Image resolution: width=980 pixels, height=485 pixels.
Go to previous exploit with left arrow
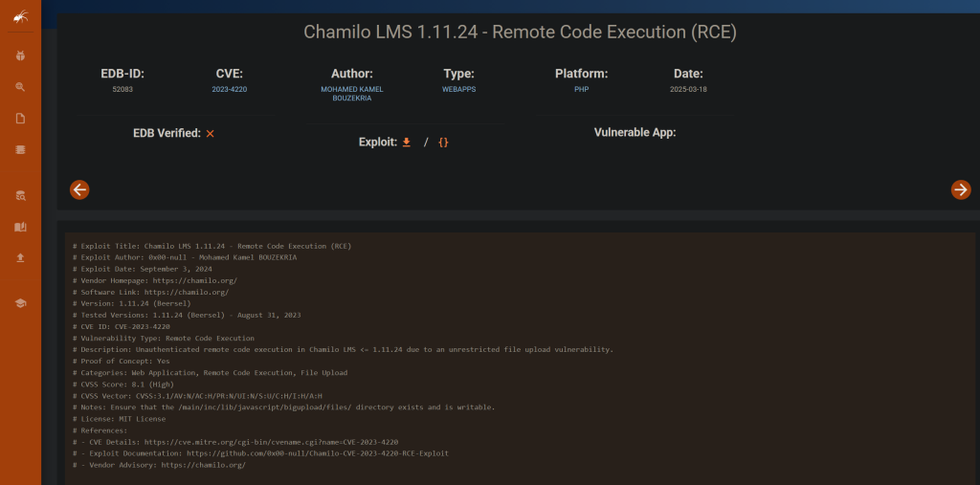(79, 189)
